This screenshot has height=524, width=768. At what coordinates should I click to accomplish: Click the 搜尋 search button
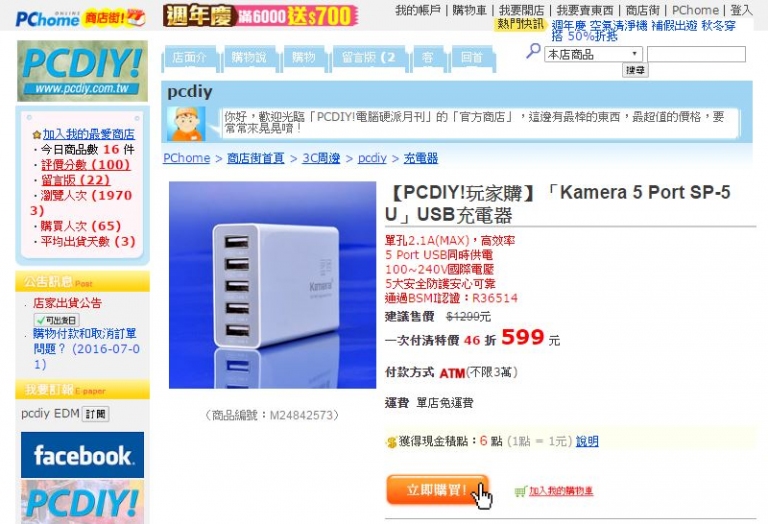click(x=635, y=70)
